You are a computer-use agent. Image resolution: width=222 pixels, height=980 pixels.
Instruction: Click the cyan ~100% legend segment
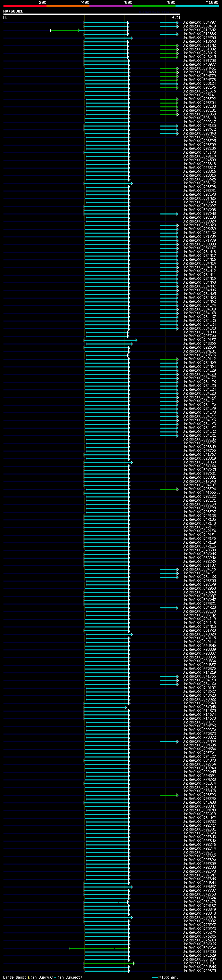pos(197,6)
